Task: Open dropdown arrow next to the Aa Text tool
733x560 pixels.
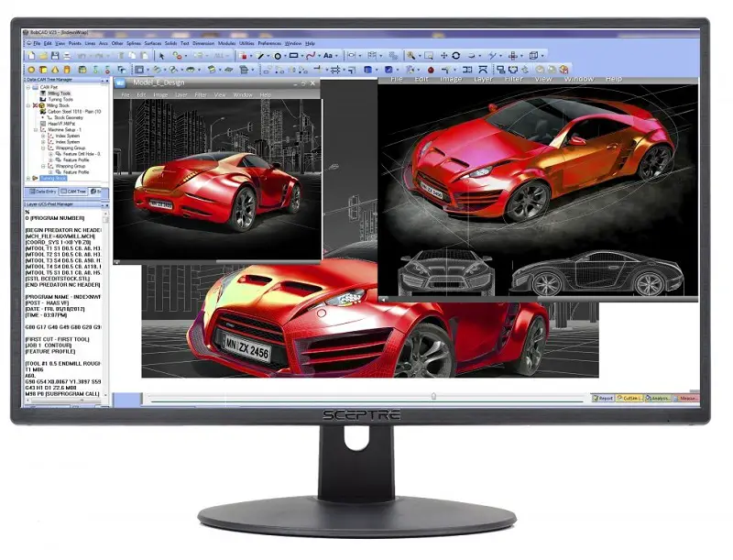Action: pos(336,56)
